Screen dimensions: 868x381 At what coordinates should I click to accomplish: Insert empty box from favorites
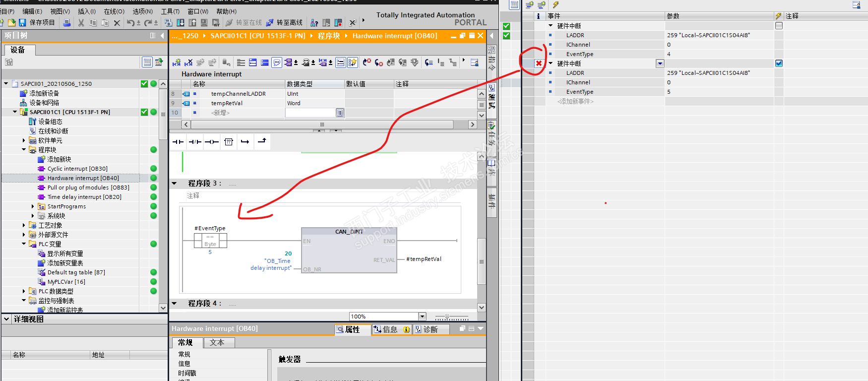(229, 142)
